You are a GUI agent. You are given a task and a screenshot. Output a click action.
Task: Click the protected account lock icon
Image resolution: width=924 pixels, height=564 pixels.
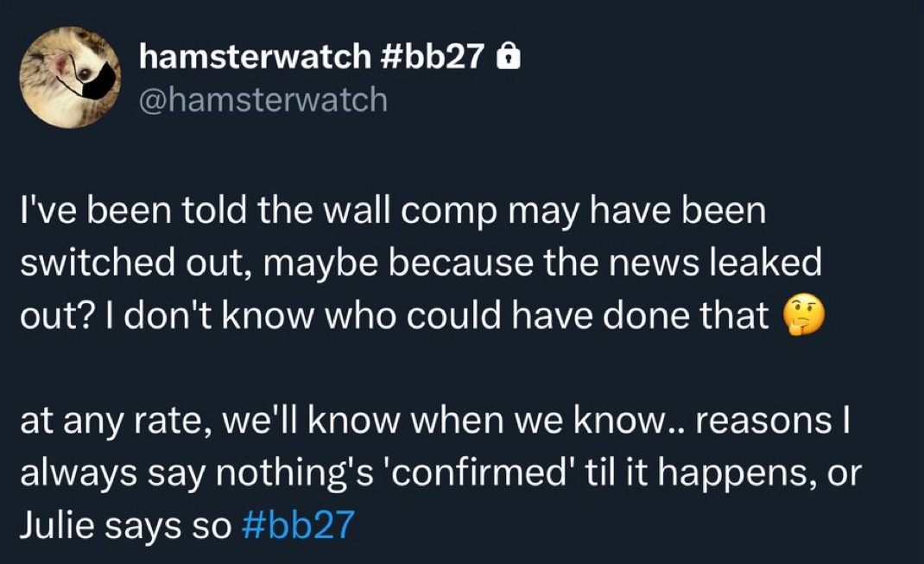pos(509,58)
